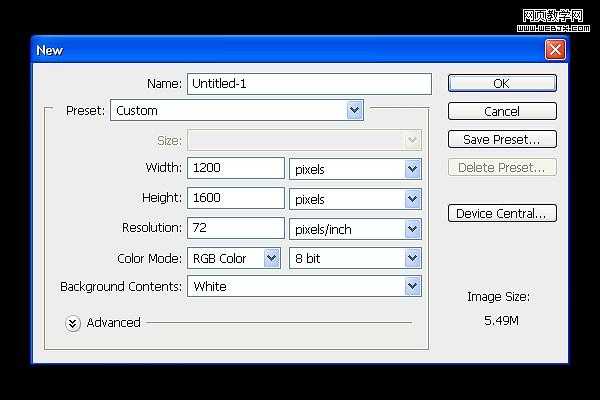Close the New dialog window
600x400 pixels.
555,49
